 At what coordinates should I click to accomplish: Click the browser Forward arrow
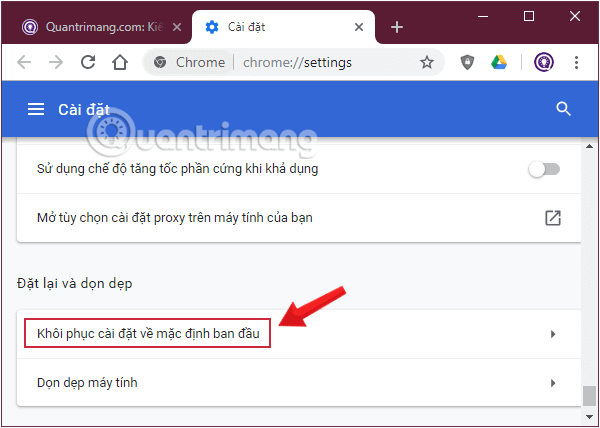56,62
